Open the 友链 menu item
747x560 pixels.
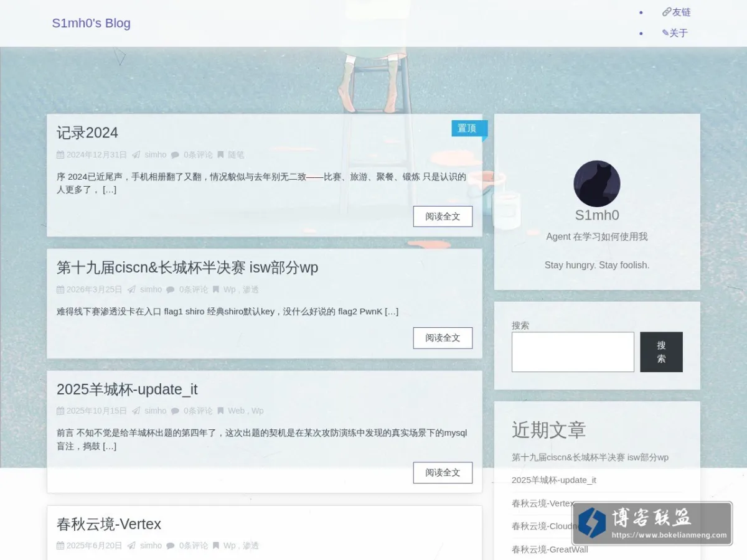(x=677, y=12)
